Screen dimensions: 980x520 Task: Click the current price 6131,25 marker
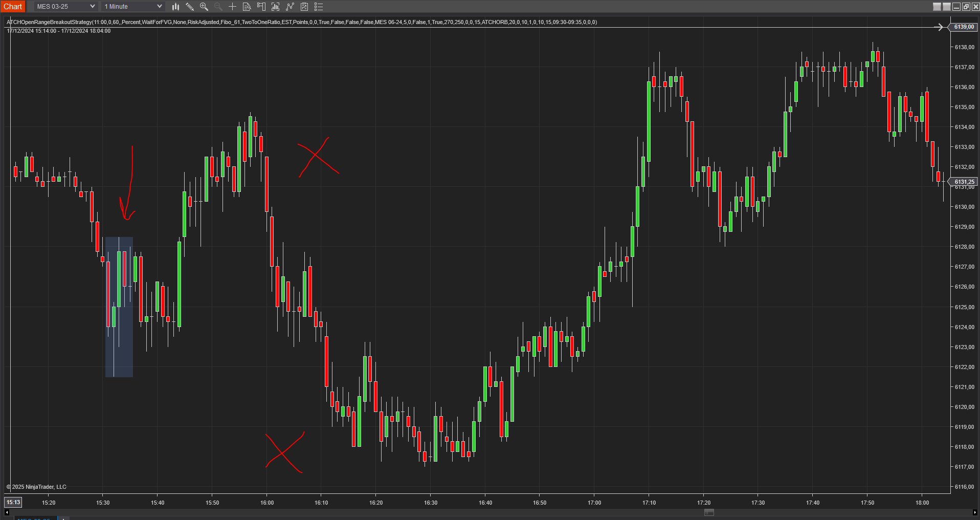964,182
